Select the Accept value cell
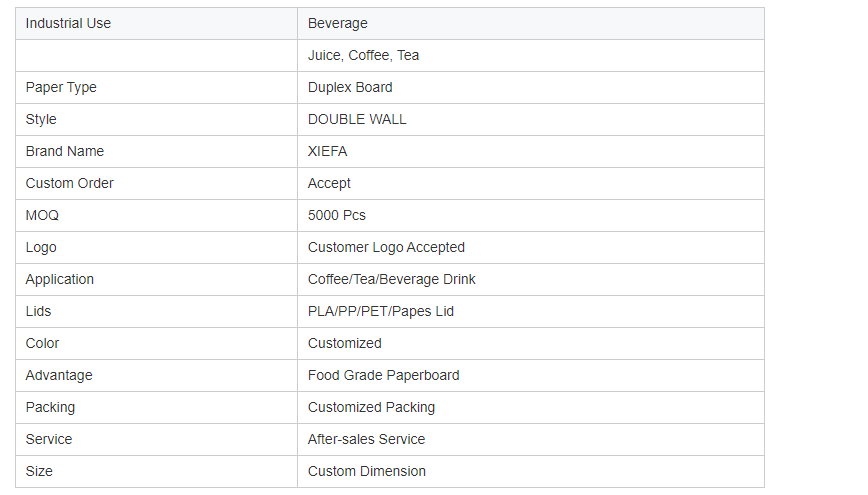The width and height of the screenshot is (868, 495). tap(531, 183)
